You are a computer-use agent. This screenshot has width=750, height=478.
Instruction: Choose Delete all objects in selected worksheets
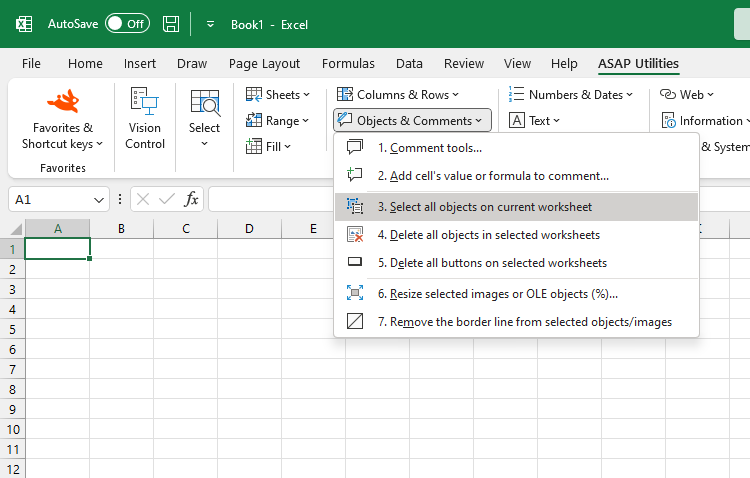[517, 235]
